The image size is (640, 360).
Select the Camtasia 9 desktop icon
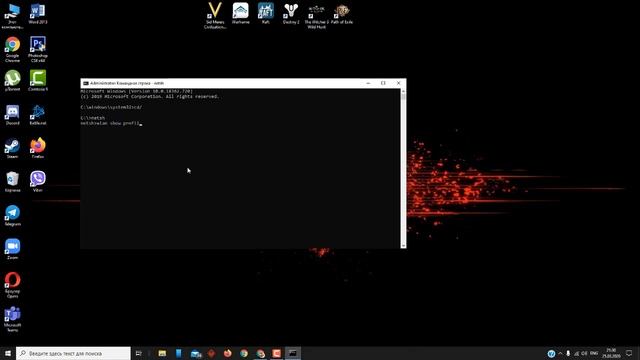click(x=38, y=80)
